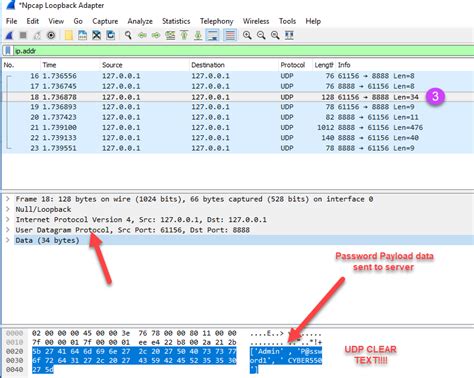
Task: Zoom out on main window text
Action: pyautogui.click(x=261, y=35)
